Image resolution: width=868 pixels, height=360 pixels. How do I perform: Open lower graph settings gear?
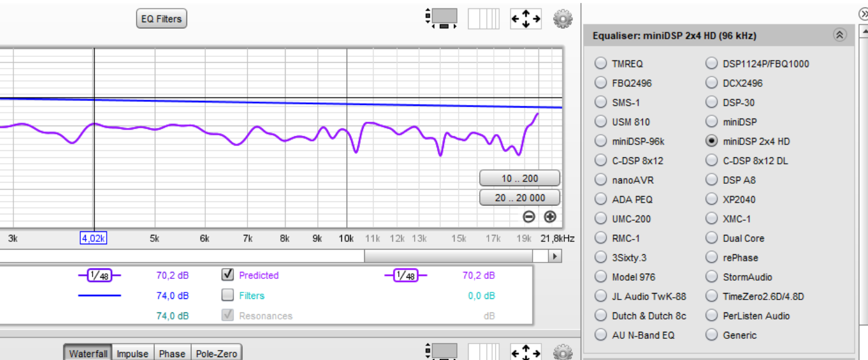(562, 352)
